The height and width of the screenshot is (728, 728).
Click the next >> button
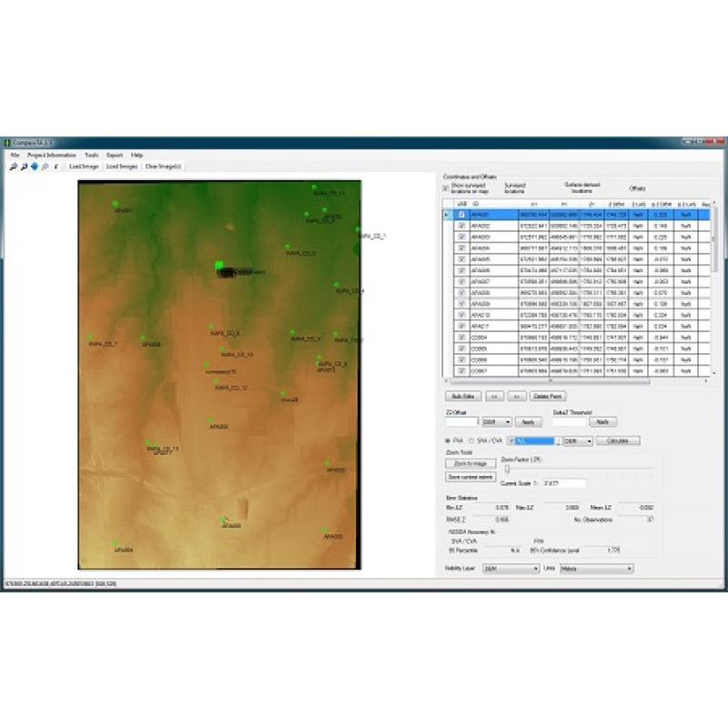517,397
